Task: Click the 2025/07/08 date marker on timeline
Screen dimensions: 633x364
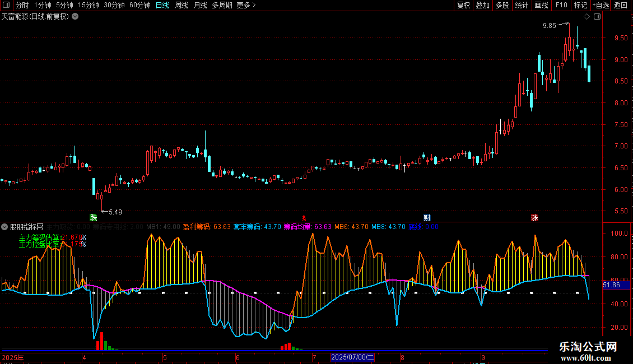Action: click(x=353, y=357)
